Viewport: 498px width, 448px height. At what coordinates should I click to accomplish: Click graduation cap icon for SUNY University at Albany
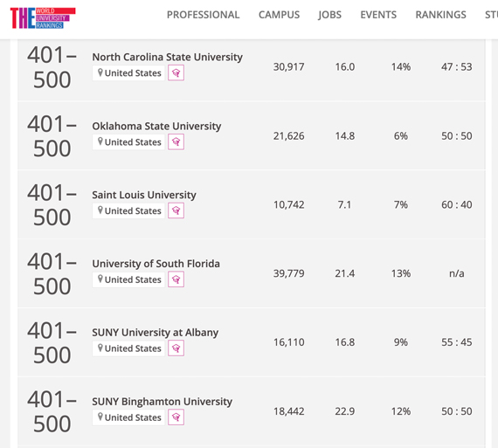[x=176, y=348]
